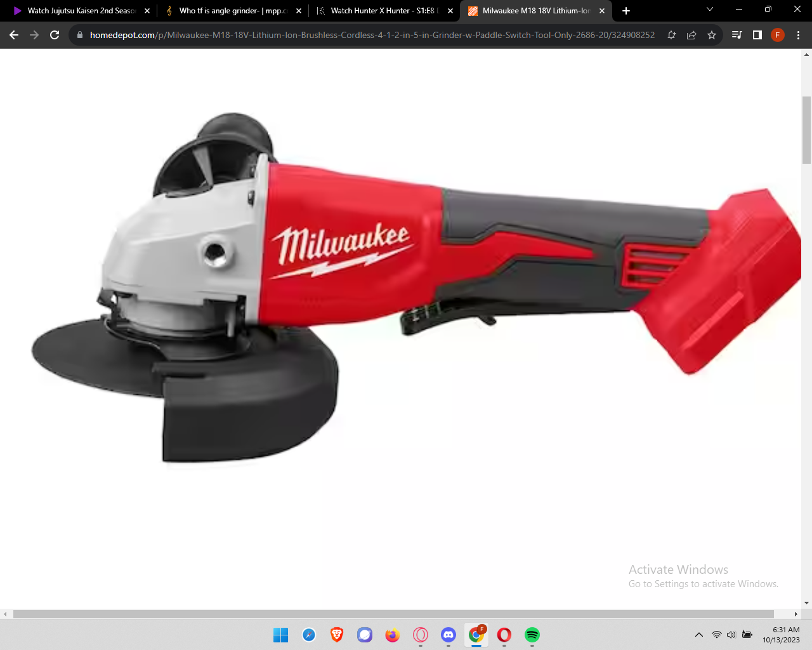Open the Windows Start menu
Screen dimensions: 812x650
click(x=280, y=635)
